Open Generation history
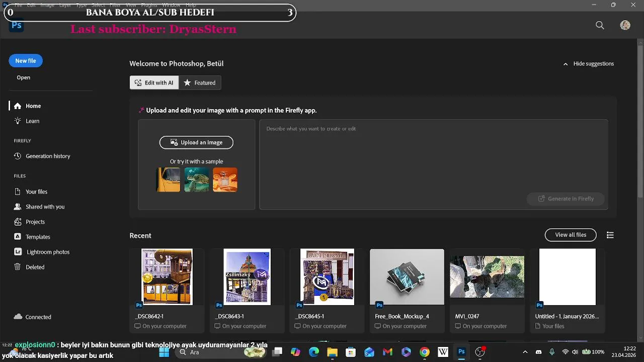The height and width of the screenshot is (362, 644). [48, 156]
